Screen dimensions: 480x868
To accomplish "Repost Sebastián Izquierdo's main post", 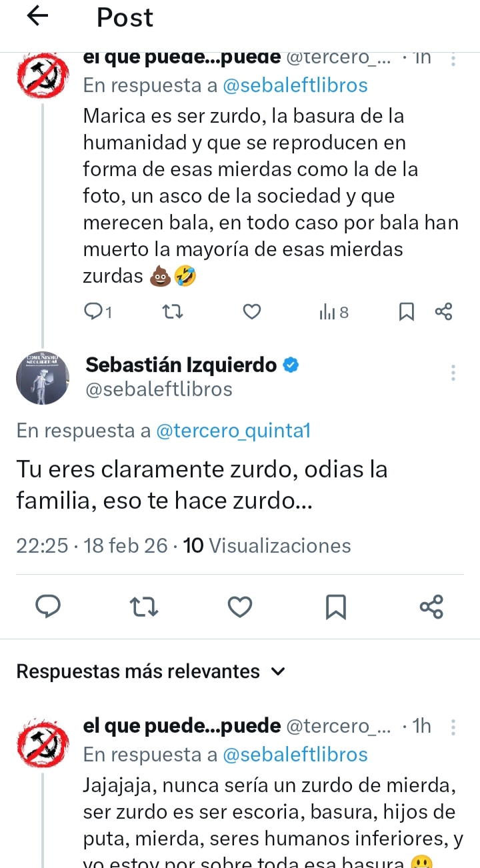I will click(x=144, y=606).
